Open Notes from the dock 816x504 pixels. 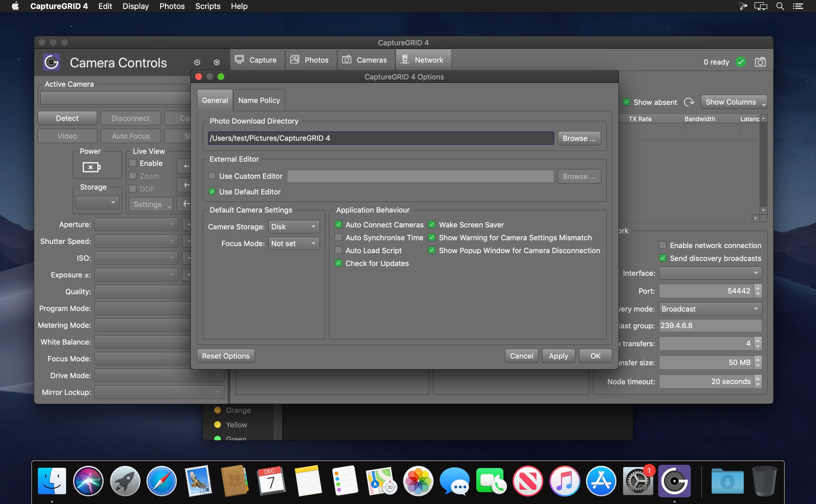click(x=308, y=481)
